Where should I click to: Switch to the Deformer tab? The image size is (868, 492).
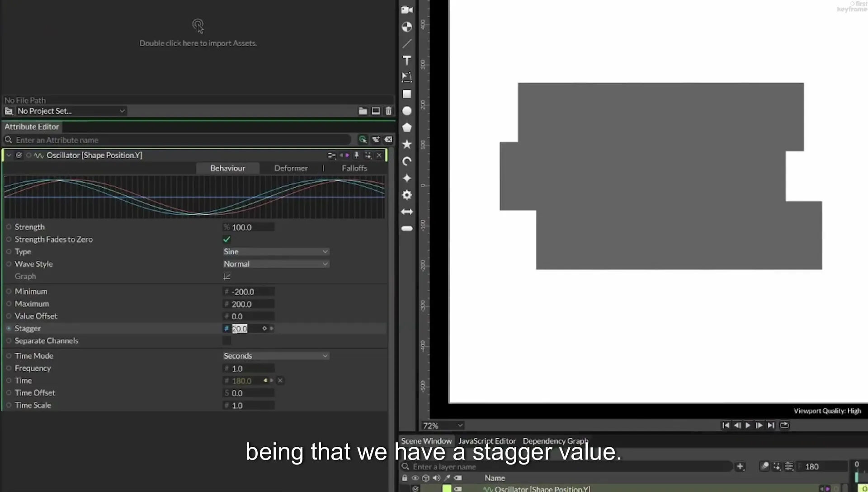(291, 168)
